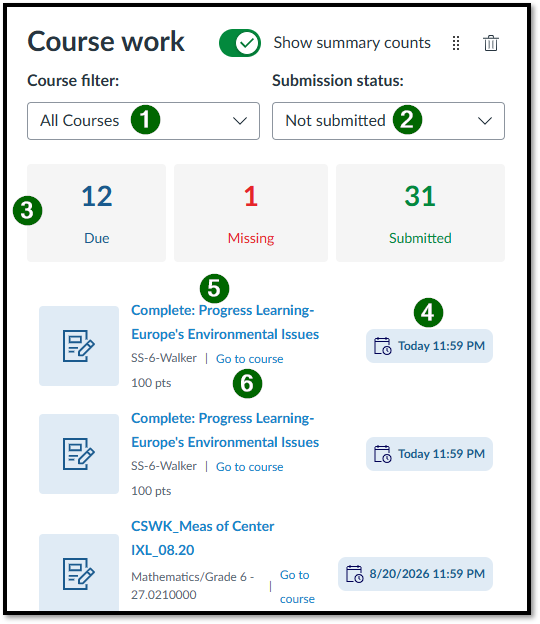Select the 12 Due summary card
Viewport: 540px width, 624px height.
coord(96,213)
